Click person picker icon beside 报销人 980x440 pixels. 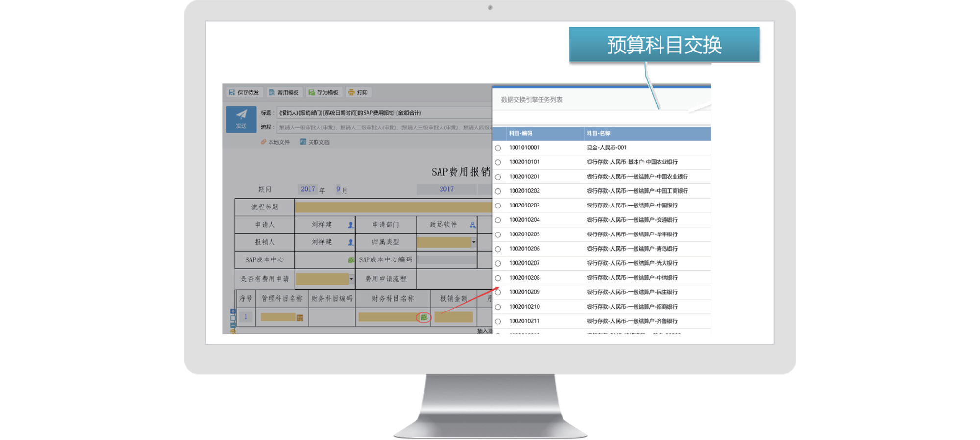[x=350, y=242]
